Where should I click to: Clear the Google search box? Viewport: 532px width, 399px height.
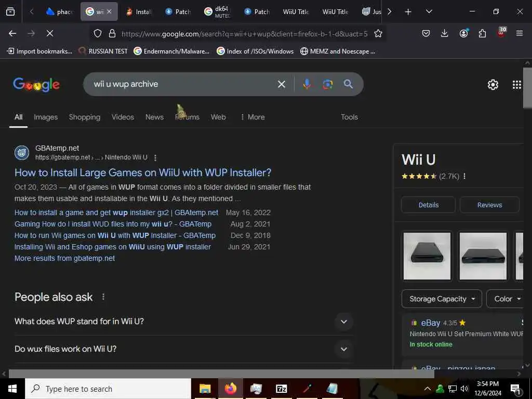[x=281, y=84]
